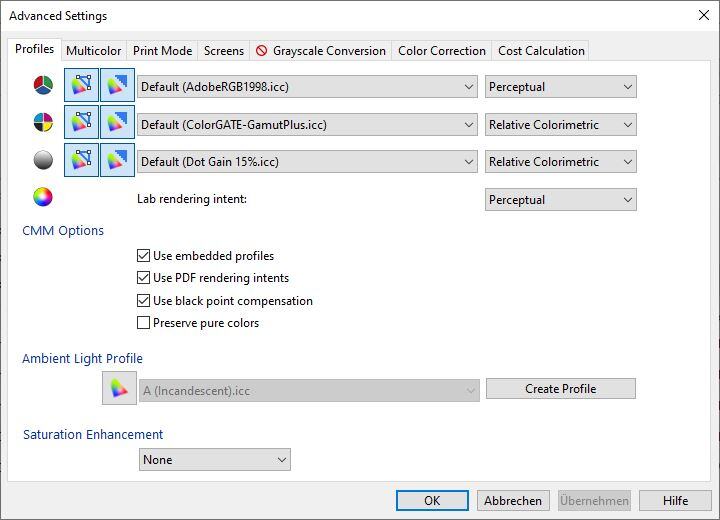Expand the Saturation Enhancement dropdown set to None

point(214,460)
